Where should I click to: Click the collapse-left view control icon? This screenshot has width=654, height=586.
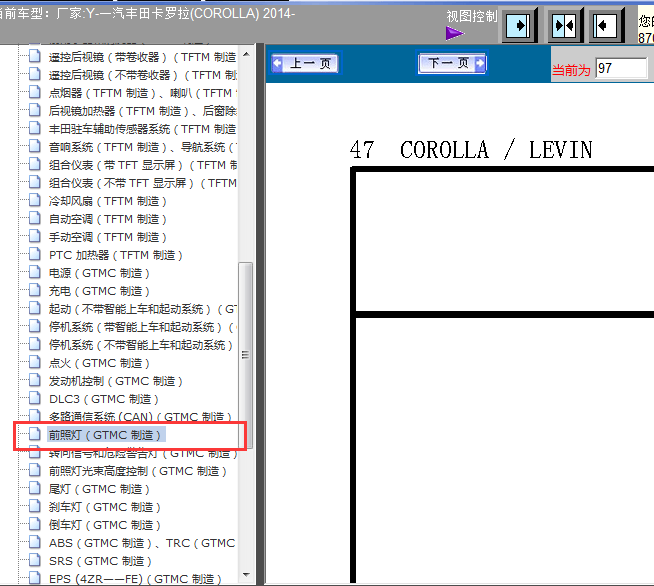tap(605, 25)
